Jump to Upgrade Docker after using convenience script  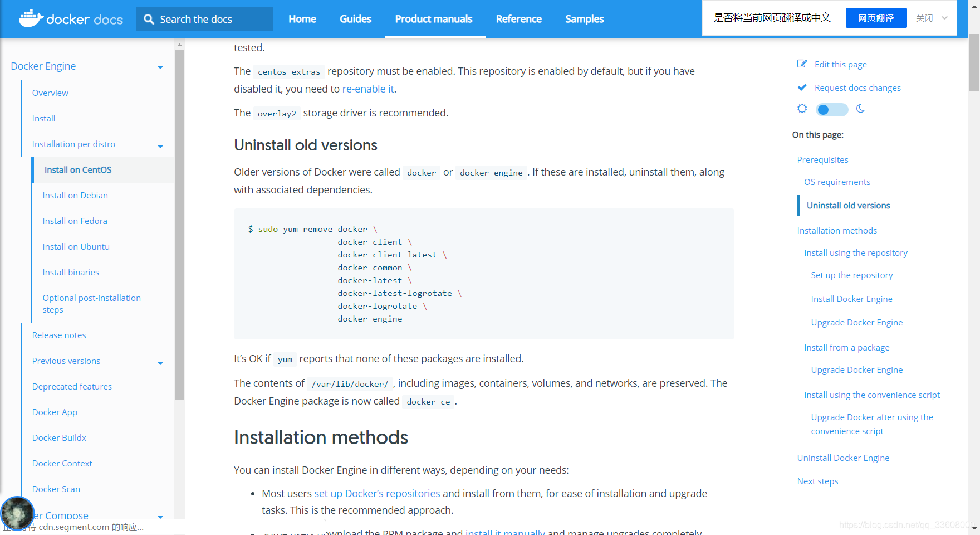pos(872,424)
